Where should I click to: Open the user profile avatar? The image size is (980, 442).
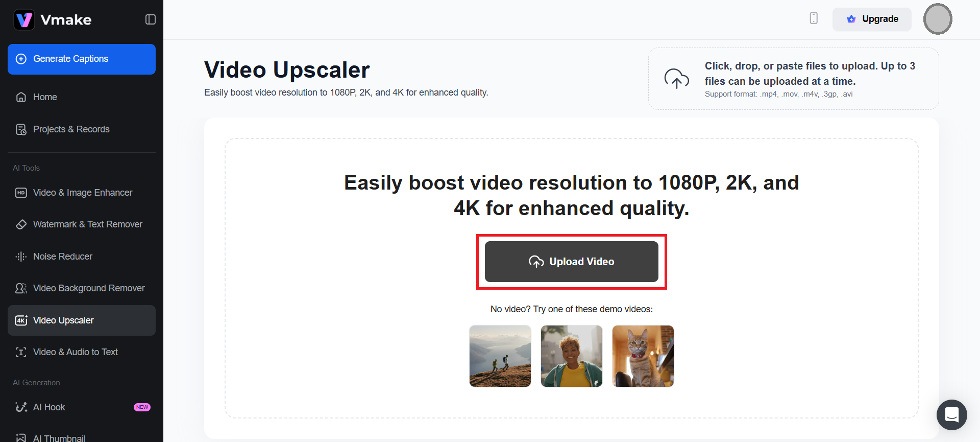pyautogui.click(x=938, y=19)
